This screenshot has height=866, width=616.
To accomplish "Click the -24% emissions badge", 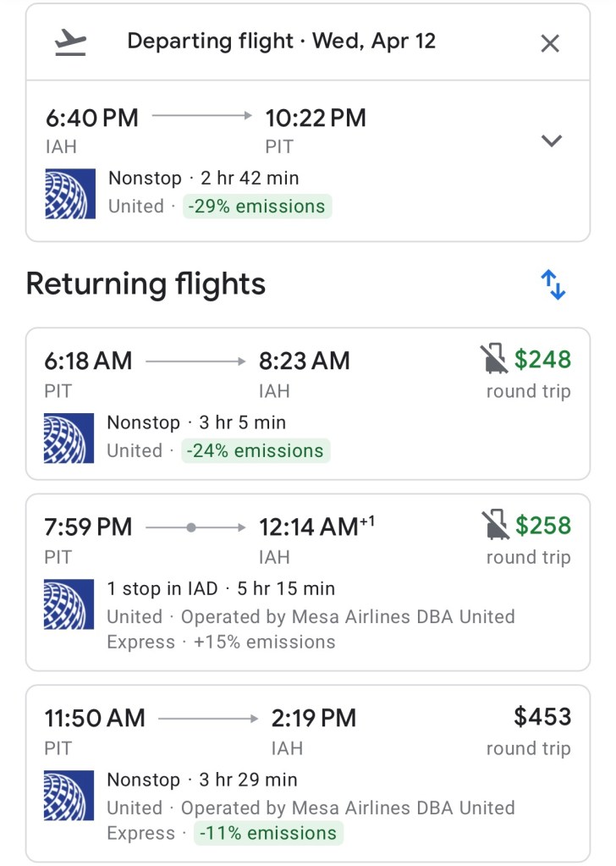I will (x=256, y=450).
